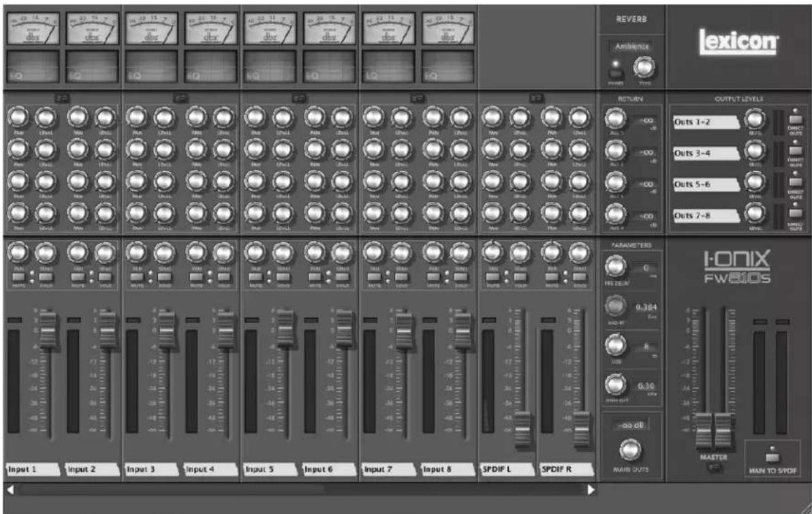The image size is (812, 514).
Task: Click the first Return aux knob
Action: [615, 119]
